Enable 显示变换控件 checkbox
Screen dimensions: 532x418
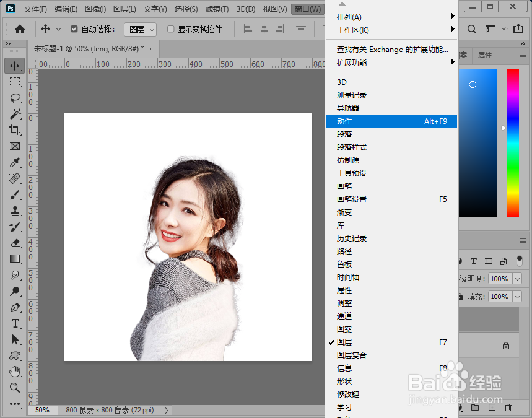171,29
